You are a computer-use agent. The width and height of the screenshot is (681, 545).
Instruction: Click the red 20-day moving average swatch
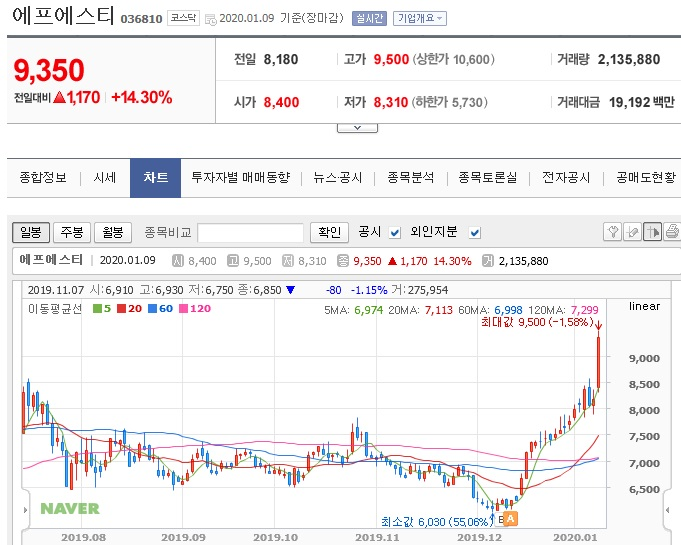point(122,309)
